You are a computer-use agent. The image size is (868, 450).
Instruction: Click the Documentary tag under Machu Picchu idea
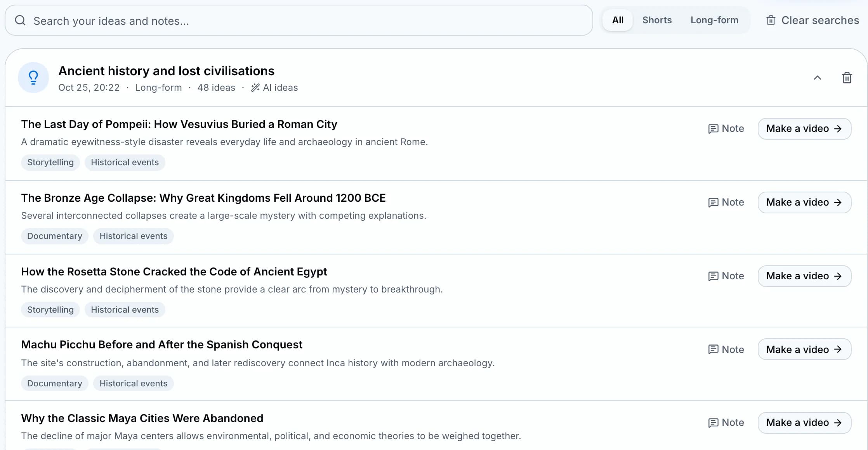55,383
